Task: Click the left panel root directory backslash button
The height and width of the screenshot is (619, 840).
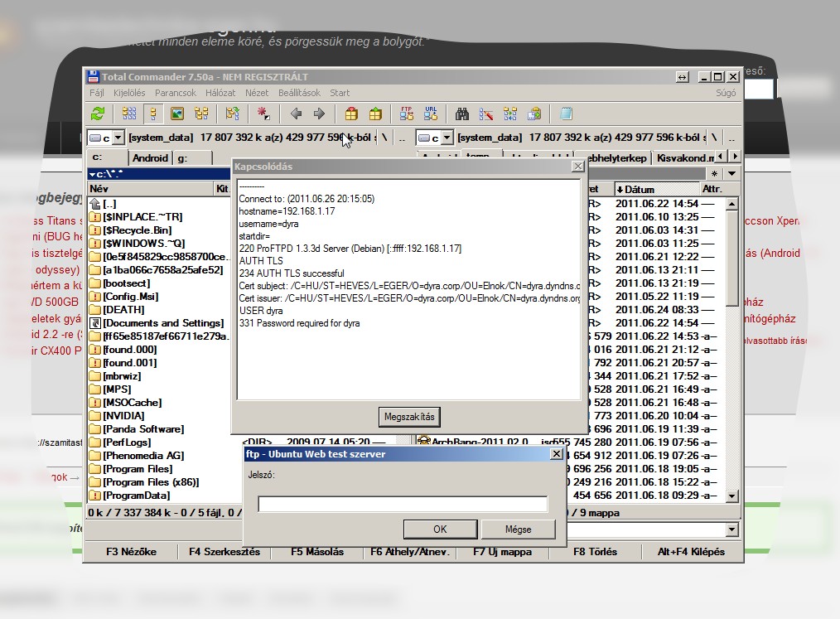Action: coord(384,138)
